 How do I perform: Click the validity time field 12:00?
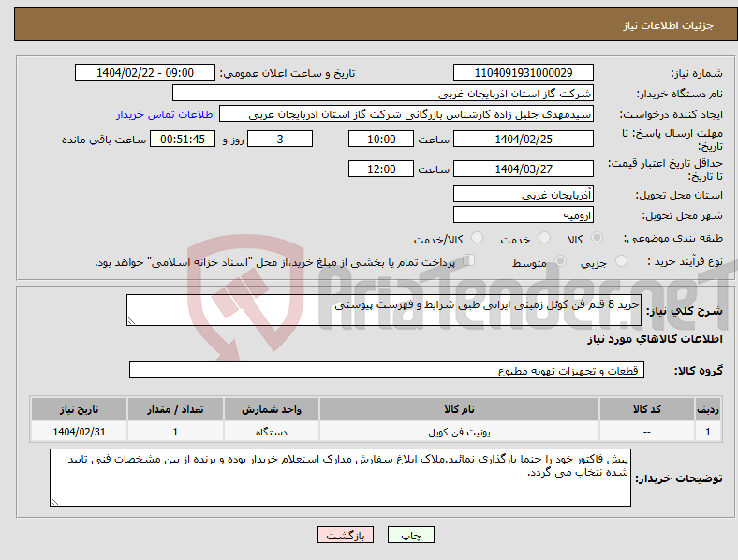click(381, 169)
